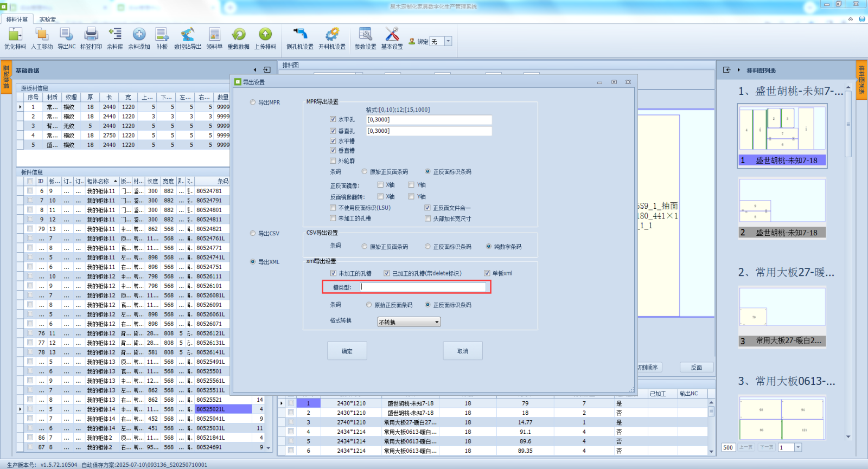868x469 pixels.
Task: Click the 确定 button
Action: tap(347, 351)
